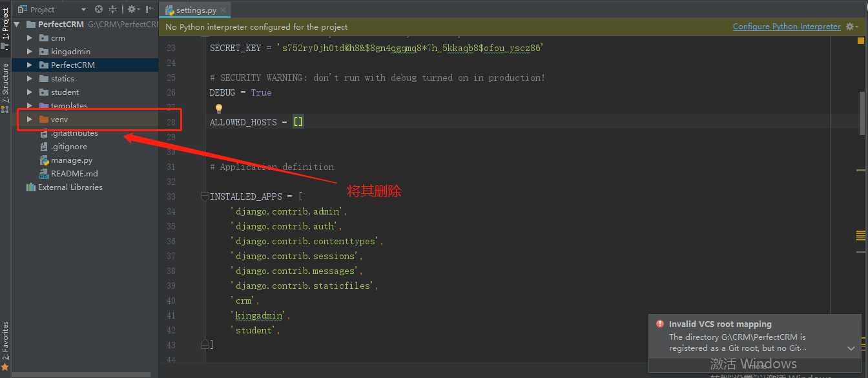
Task: Click the 'crm' string in INSTALLED_APPS
Action: tap(245, 300)
